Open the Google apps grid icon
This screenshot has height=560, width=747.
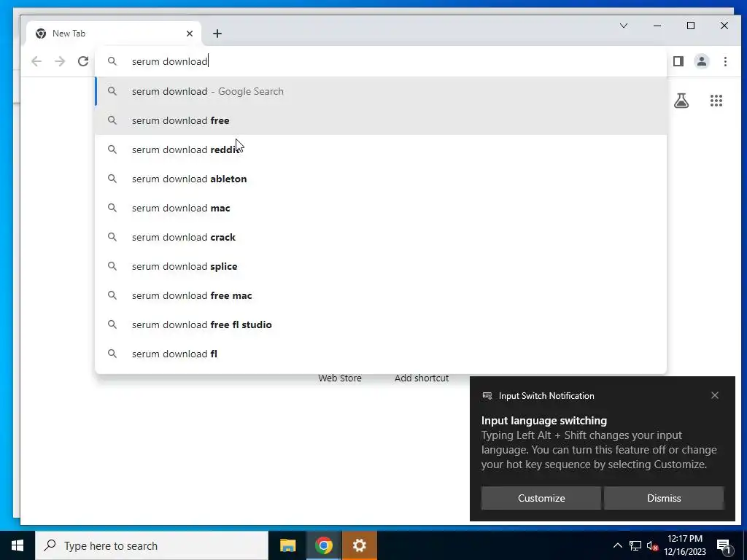pyautogui.click(x=716, y=101)
